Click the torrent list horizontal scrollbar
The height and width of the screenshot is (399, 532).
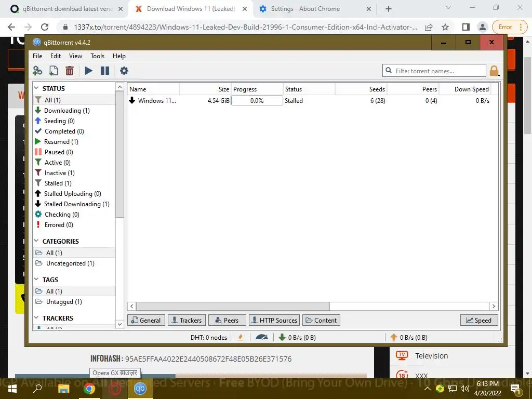coord(233,307)
